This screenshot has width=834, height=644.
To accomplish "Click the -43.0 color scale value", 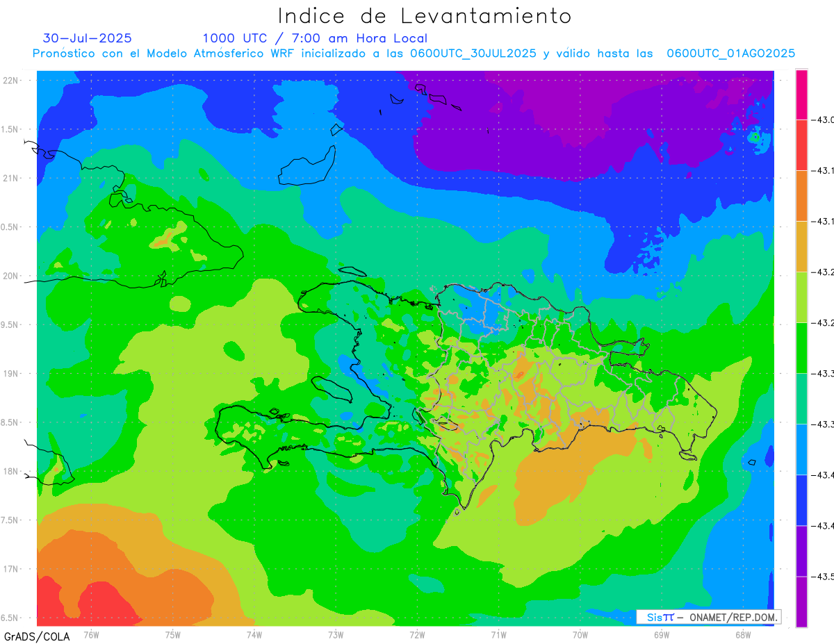I will pos(824,120).
